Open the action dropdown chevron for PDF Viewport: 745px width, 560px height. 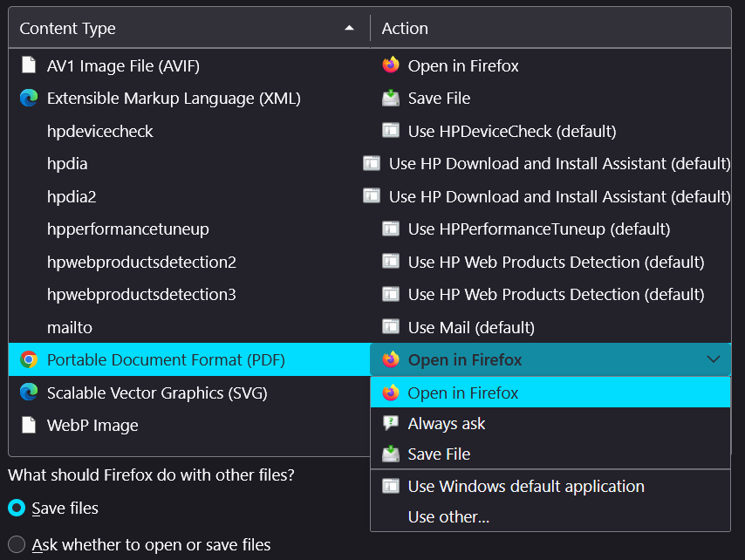coord(714,359)
